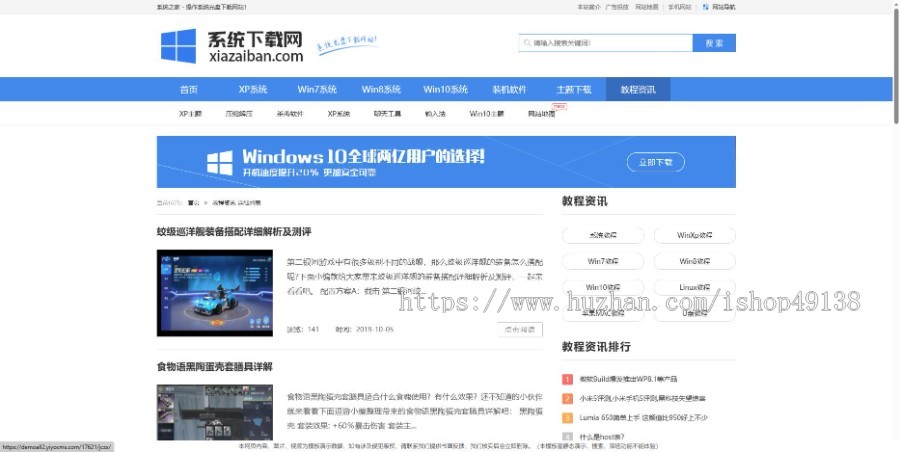This screenshot has width=900, height=452.
Task: Click the 输入法 sub-navigation link
Action: click(x=435, y=114)
